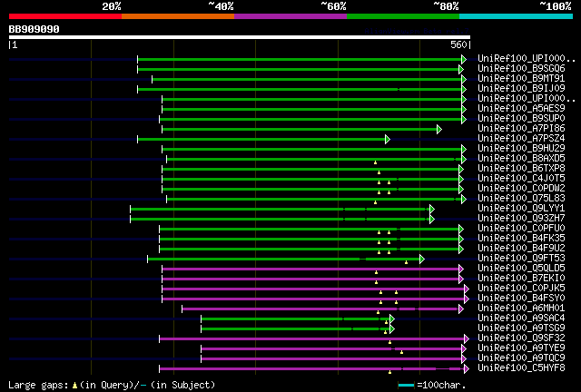
Task: Select the UniRef100_A9TYE9 label
Action: [x=521, y=348]
